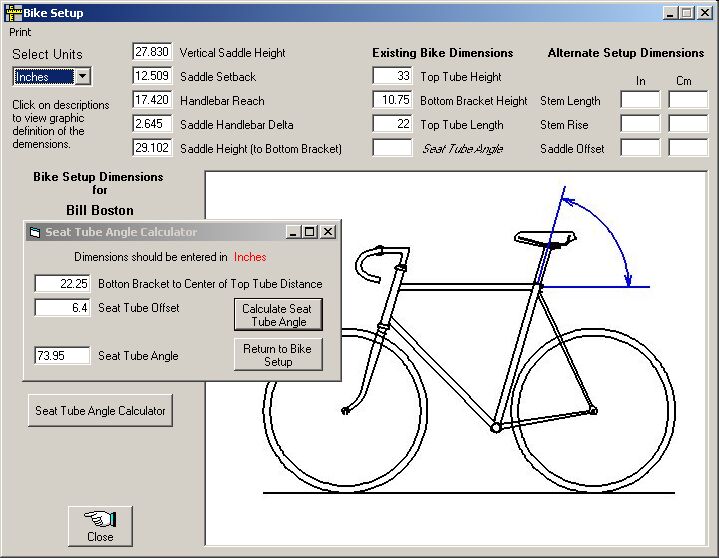Click the Saddle Height to Bottom Bracket field
This screenshot has width=719, height=558.
tap(152, 148)
